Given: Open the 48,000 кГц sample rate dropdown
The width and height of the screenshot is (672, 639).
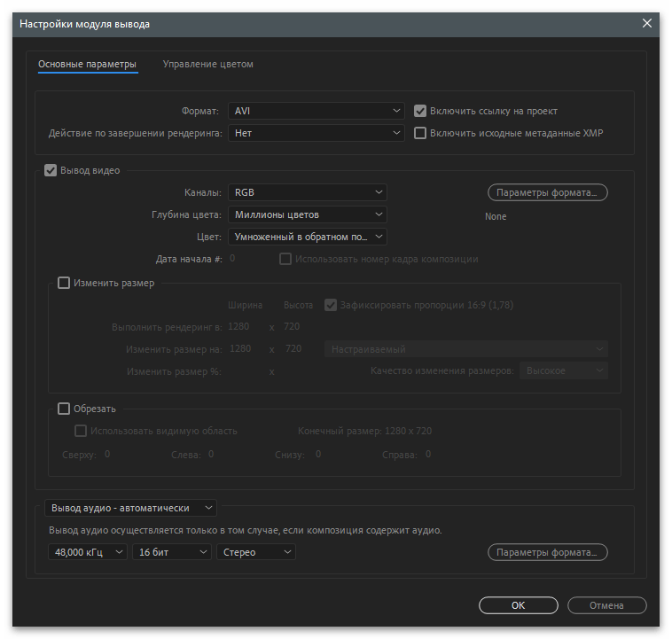Looking at the screenshot, I should 88,552.
